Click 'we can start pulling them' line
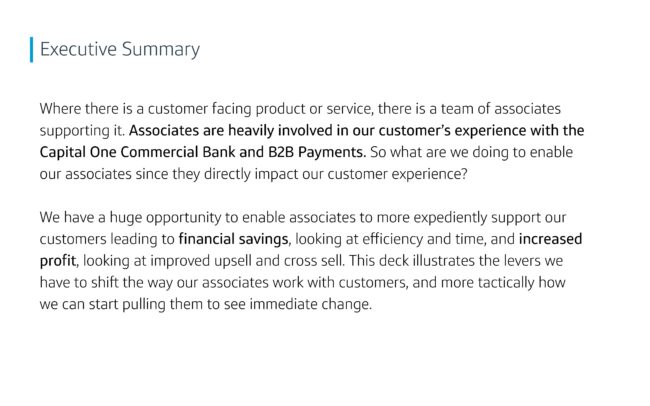This screenshot has height=406, width=650. click(206, 304)
